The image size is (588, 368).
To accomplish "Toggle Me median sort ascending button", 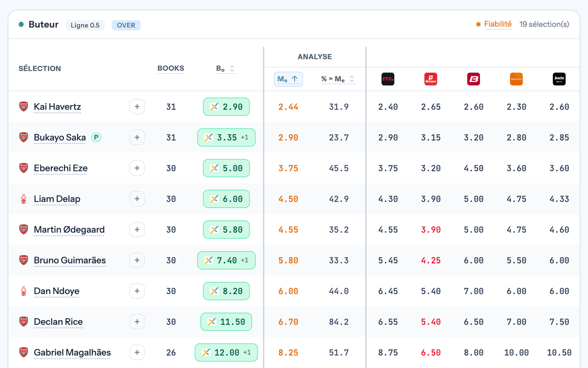I will [288, 79].
